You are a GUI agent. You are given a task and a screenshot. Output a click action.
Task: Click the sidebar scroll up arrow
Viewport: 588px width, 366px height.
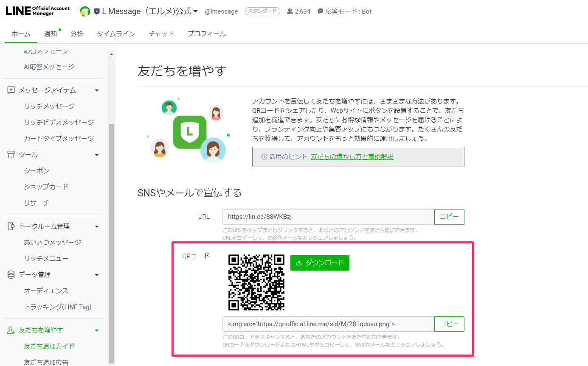111,54
